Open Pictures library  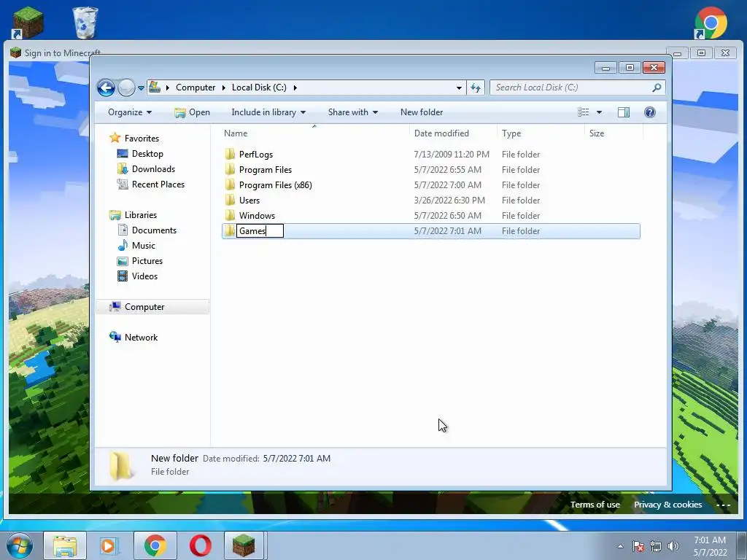[x=147, y=261]
